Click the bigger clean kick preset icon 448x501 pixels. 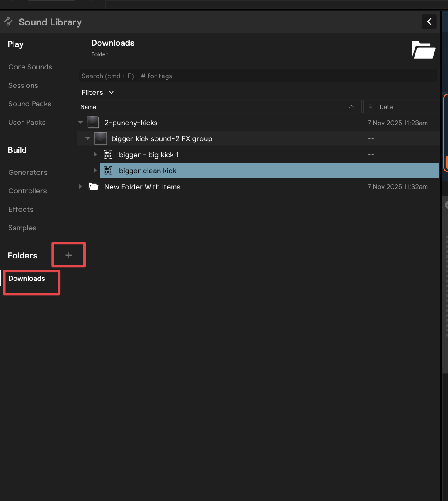click(x=108, y=171)
